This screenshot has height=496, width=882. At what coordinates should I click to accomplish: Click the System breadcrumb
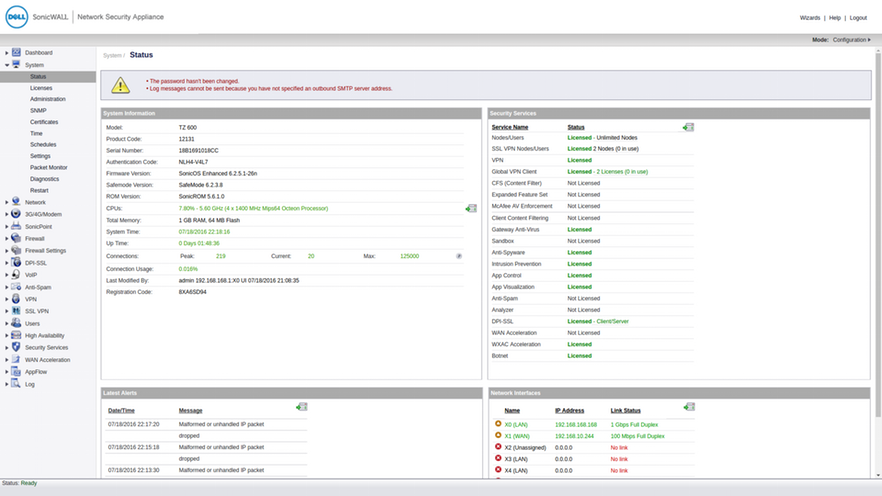point(112,56)
